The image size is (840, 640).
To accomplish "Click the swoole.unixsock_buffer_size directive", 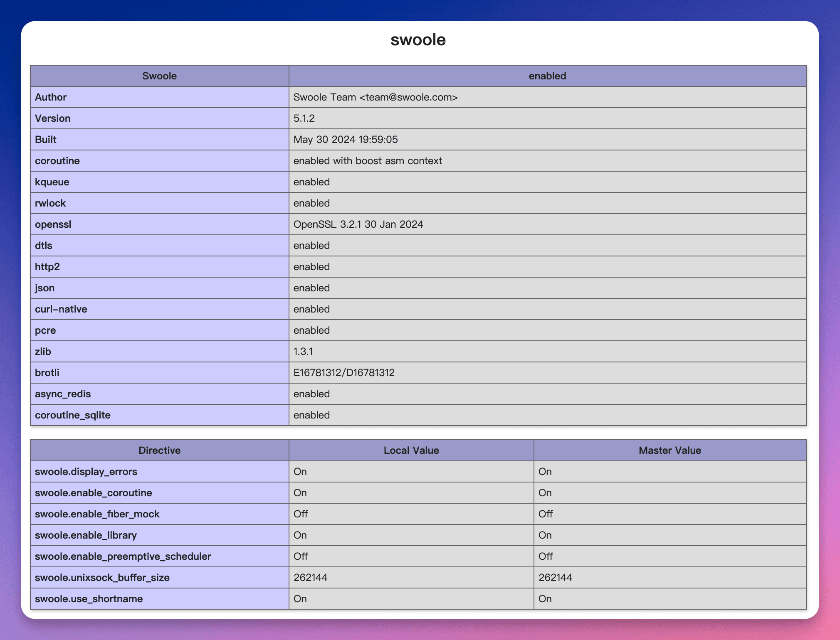I will tap(102, 578).
